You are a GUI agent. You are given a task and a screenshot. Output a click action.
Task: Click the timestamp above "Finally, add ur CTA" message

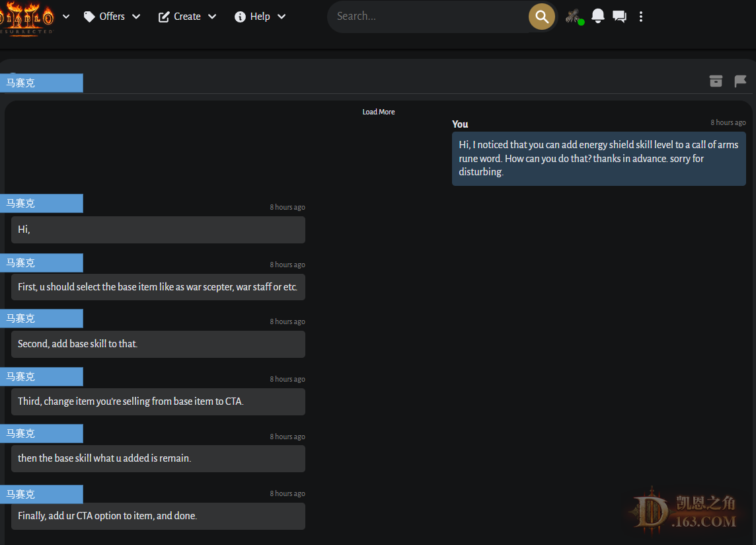point(287,493)
